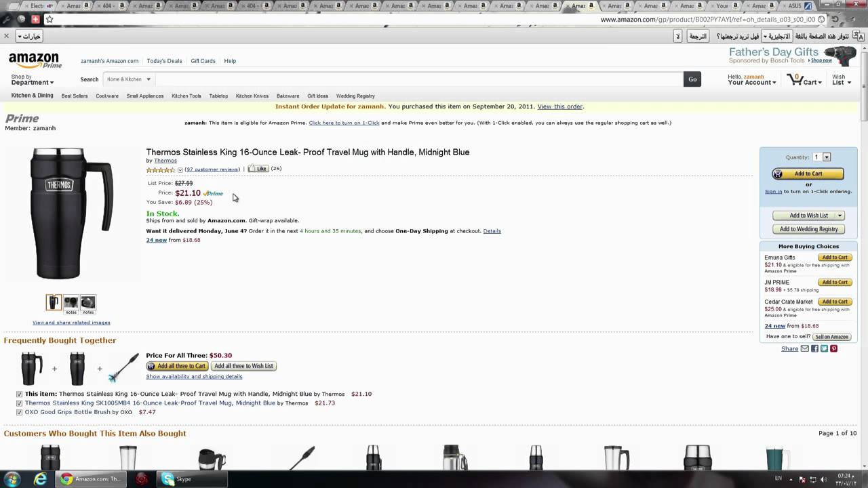Open the Chrome wrench settings menu

pyautogui.click(x=7, y=19)
